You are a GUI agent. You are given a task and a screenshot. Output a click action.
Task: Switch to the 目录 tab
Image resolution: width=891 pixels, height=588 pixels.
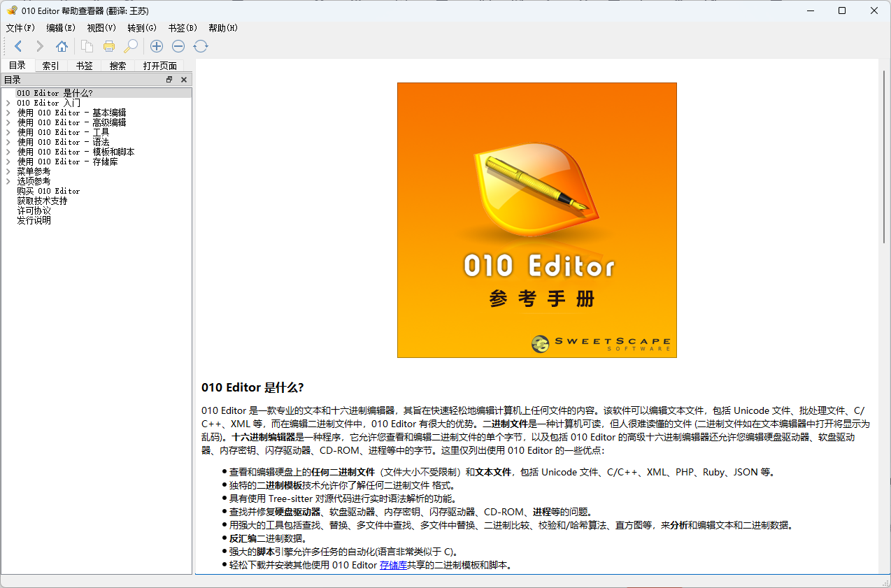[17, 66]
